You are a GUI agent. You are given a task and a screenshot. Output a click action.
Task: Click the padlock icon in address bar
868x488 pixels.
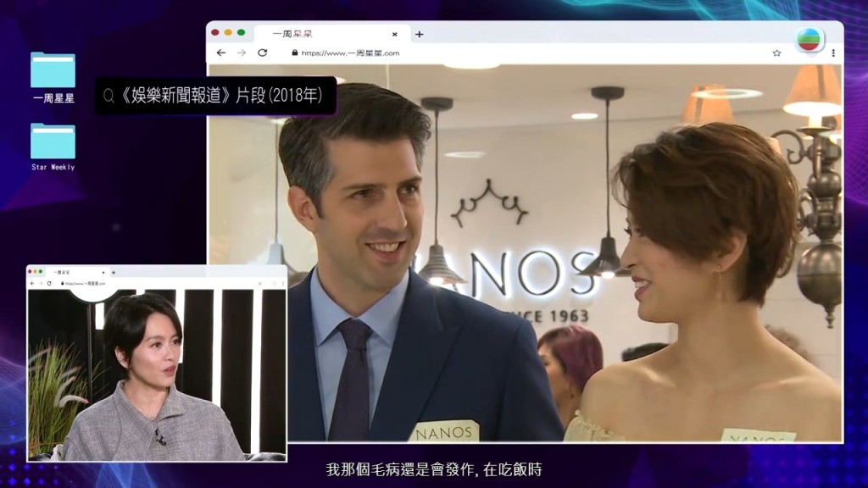click(x=294, y=53)
